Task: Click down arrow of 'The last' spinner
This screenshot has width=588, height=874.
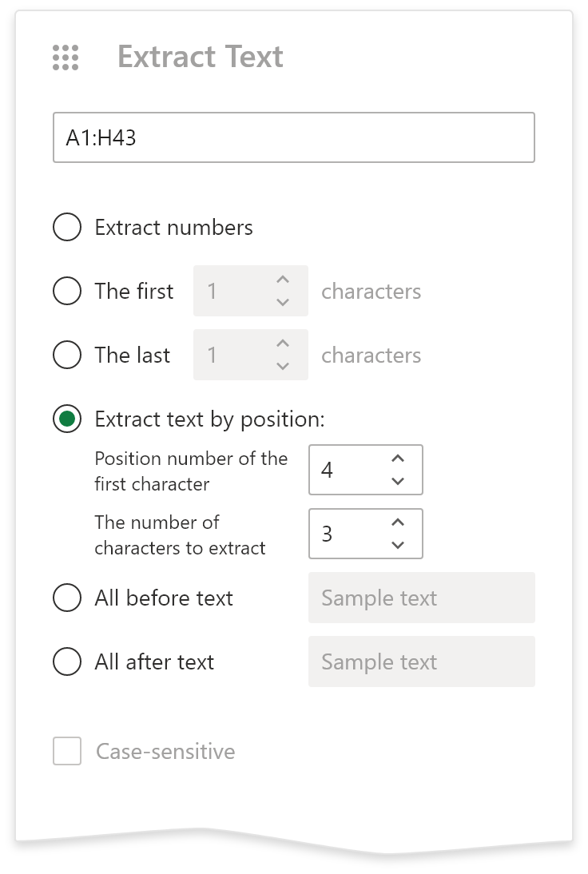Action: point(282,366)
